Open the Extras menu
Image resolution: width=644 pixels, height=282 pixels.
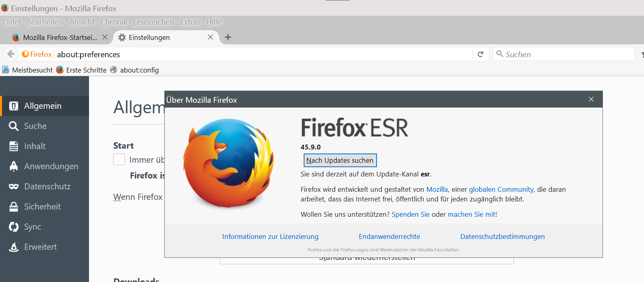point(190,22)
